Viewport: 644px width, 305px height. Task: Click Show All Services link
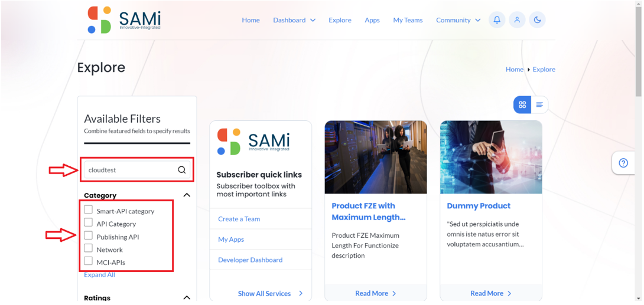264,294
